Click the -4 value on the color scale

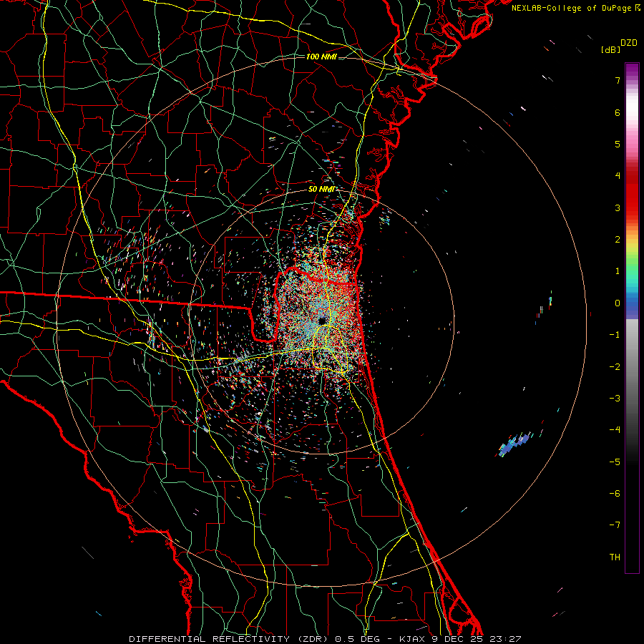[615, 430]
